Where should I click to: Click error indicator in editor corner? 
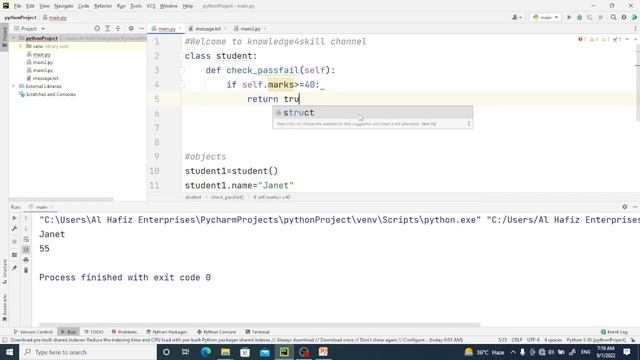[x=582, y=40]
